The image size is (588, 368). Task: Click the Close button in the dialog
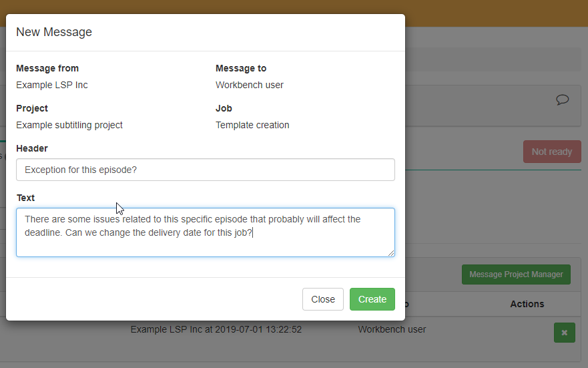(323, 299)
